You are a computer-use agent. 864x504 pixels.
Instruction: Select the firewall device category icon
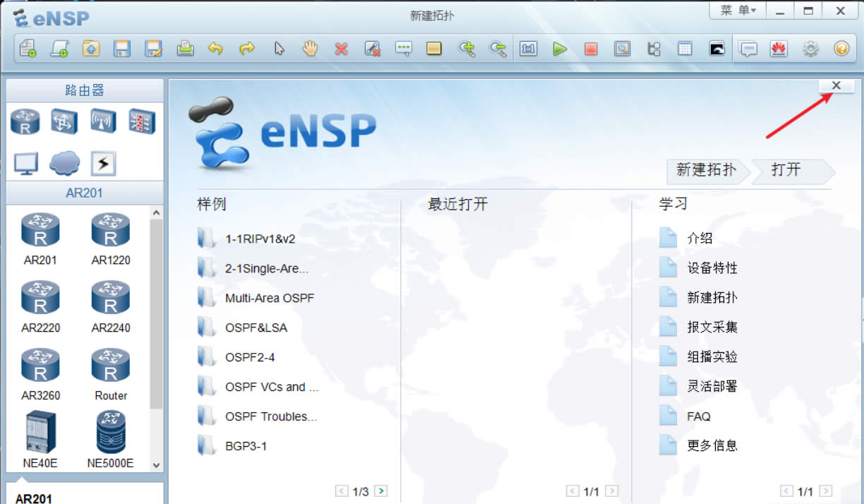tap(140, 121)
